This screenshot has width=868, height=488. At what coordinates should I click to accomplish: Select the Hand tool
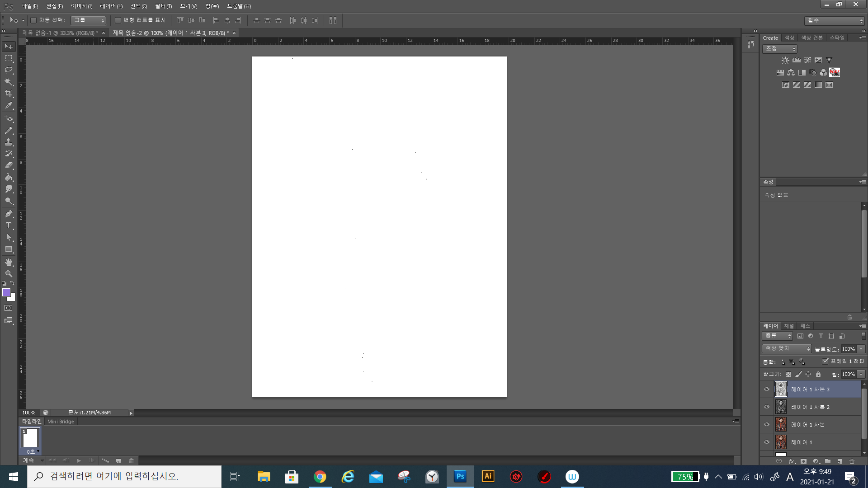[x=9, y=262]
